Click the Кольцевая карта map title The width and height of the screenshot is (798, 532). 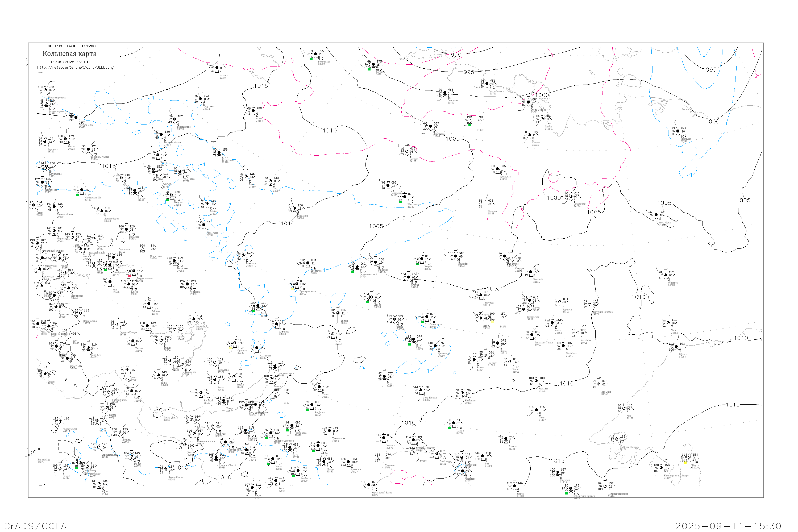(x=69, y=54)
